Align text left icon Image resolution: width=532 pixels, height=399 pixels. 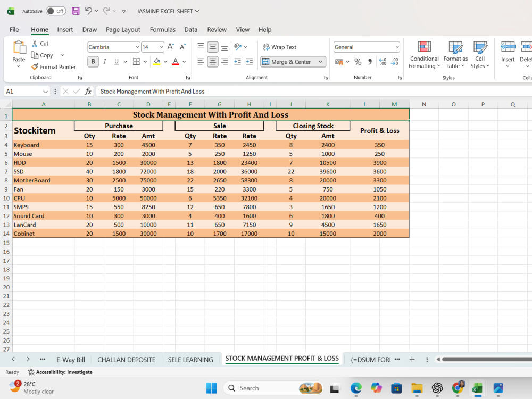201,61
